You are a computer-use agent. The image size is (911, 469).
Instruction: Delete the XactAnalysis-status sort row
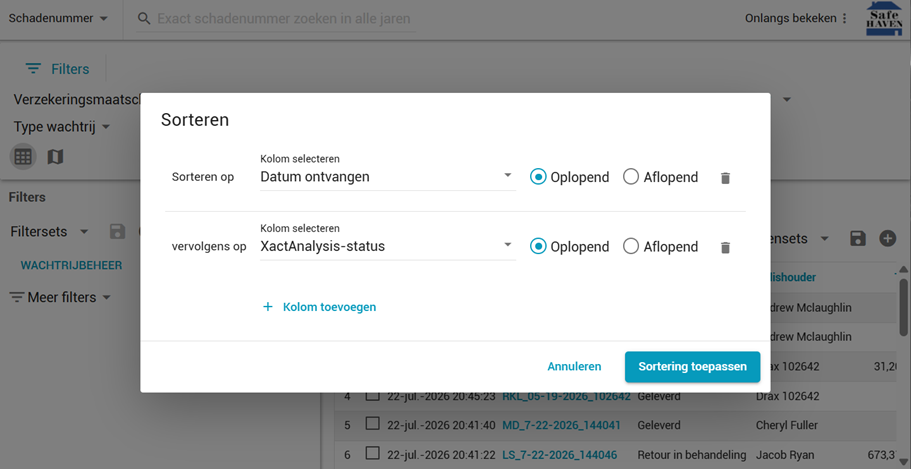click(x=725, y=248)
